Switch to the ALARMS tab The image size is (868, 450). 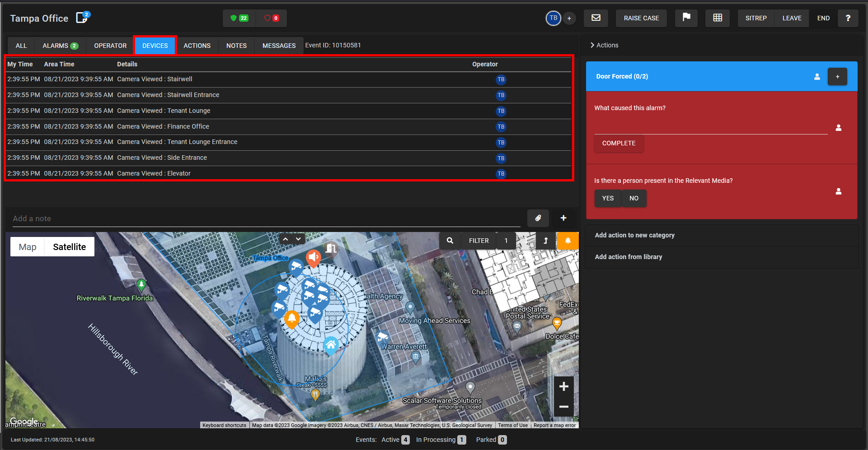pos(60,46)
